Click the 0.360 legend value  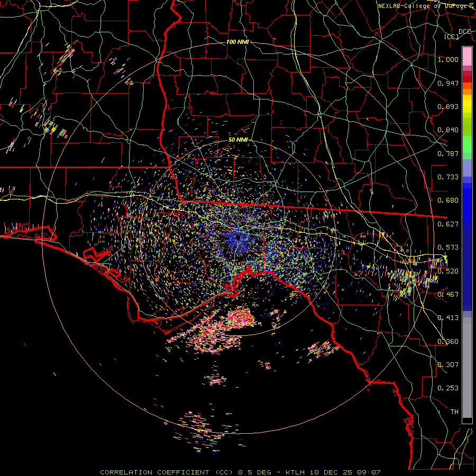448,342
